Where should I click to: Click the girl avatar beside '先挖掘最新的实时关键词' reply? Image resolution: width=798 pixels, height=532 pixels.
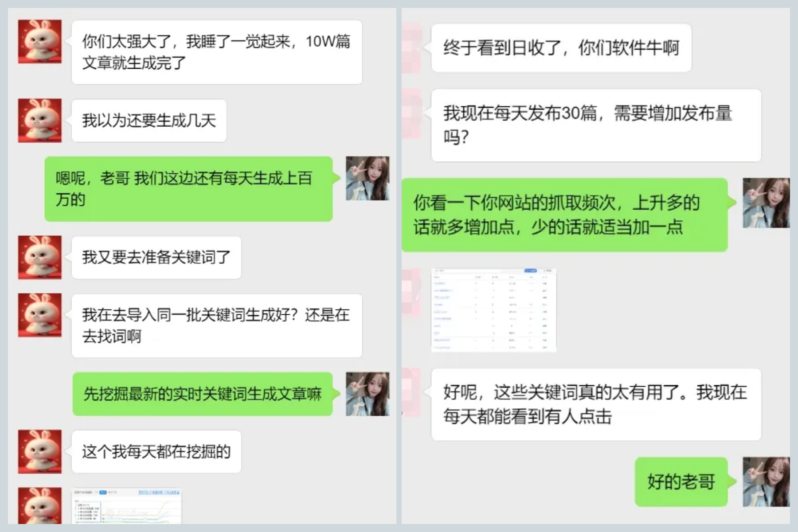[368, 394]
